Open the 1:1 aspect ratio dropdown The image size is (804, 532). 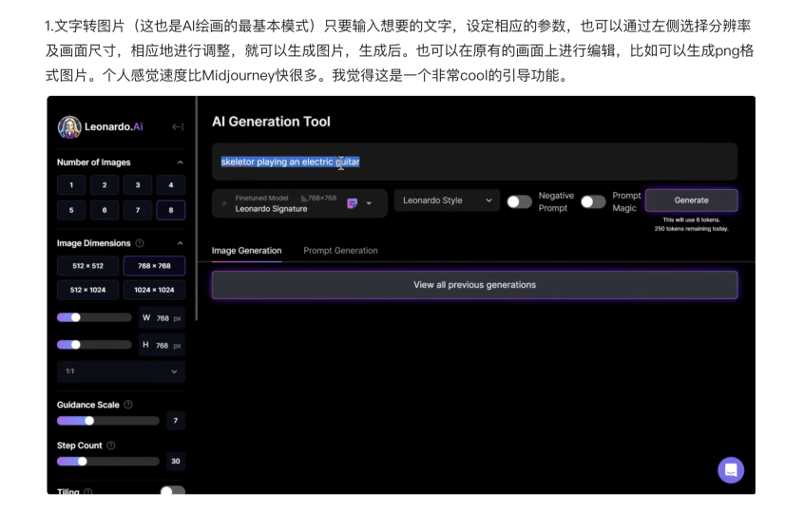[x=121, y=371]
